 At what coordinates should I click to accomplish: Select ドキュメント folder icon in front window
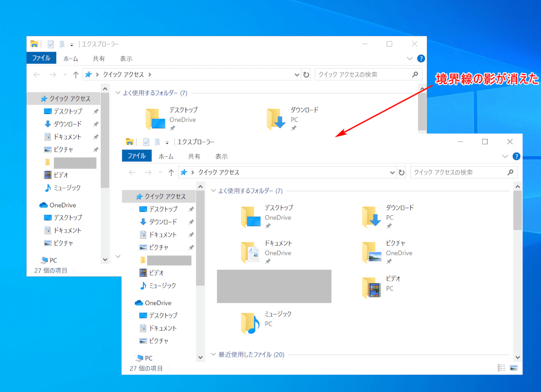[x=250, y=252]
